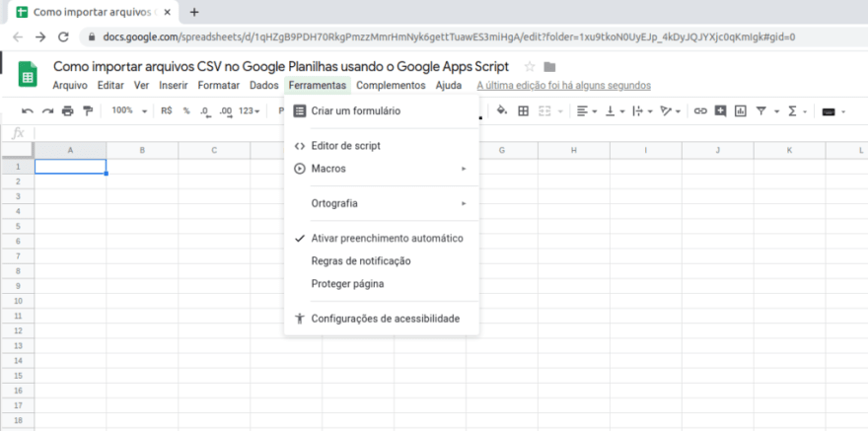The image size is (868, 431).
Task: Expand the Ortografia submenu
Action: (382, 203)
